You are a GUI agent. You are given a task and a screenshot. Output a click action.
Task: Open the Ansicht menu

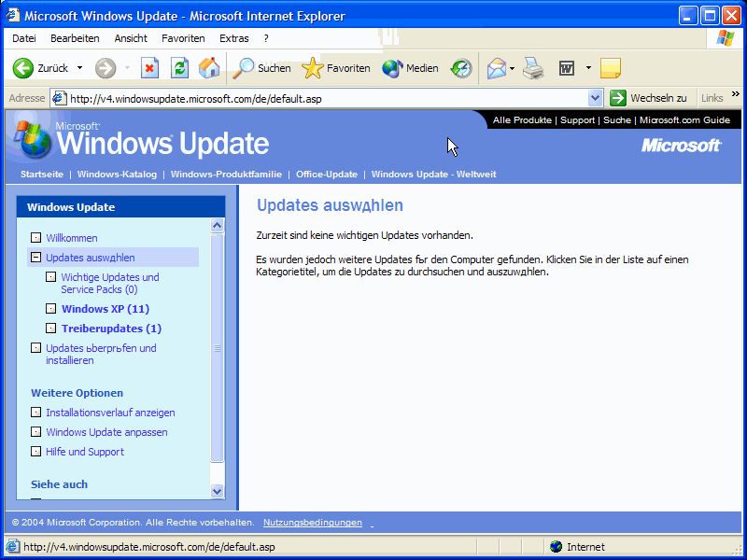pos(131,38)
